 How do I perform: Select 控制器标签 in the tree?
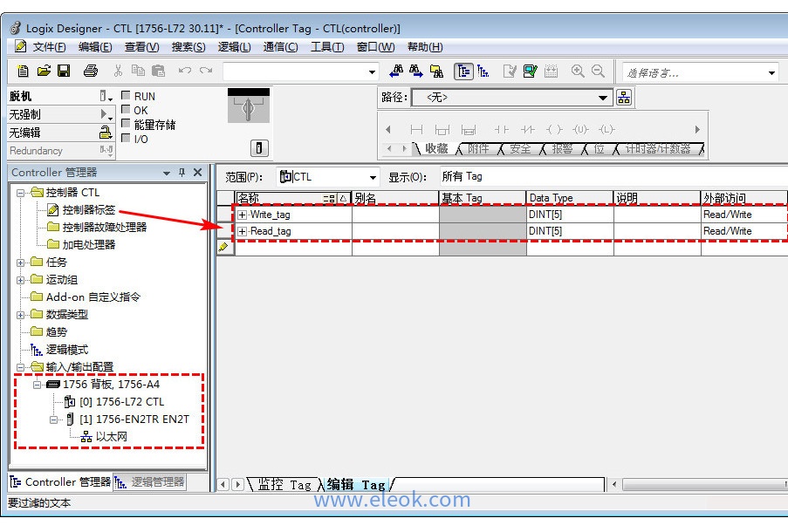pos(88,210)
